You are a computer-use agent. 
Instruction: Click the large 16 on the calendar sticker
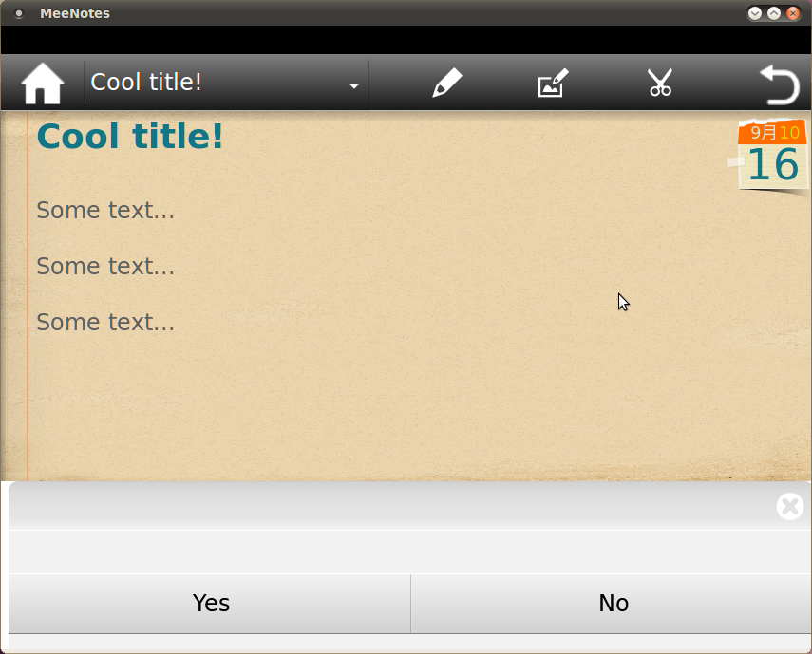(x=773, y=164)
